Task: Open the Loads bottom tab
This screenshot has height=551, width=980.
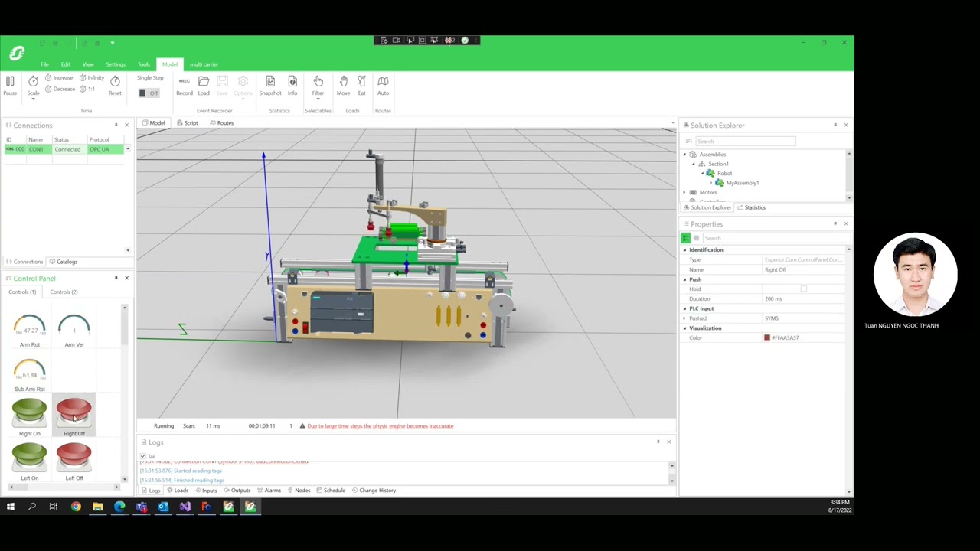Action: [178, 491]
